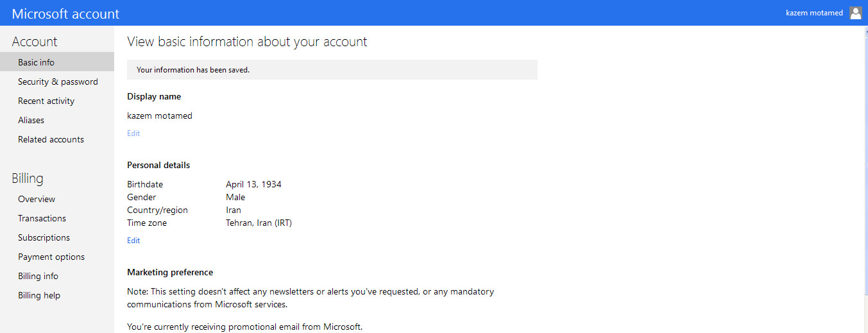Click the information saved notification banner
The height and width of the screenshot is (333, 868).
(332, 70)
